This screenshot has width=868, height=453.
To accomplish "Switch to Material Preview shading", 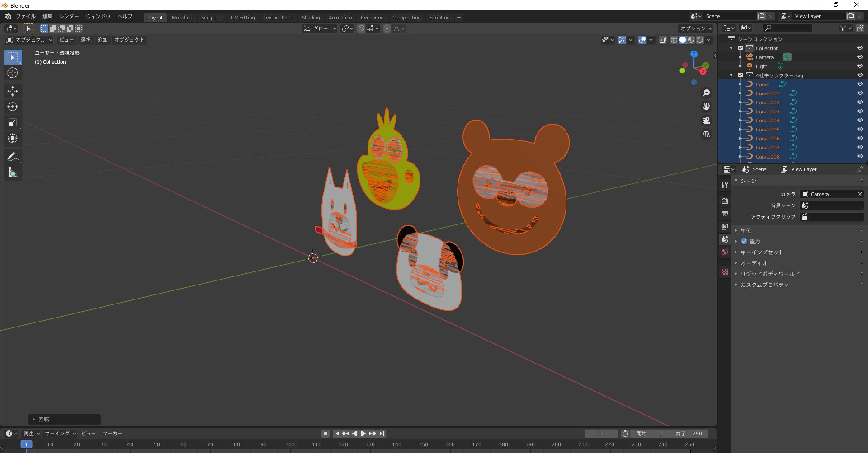I will pyautogui.click(x=691, y=40).
